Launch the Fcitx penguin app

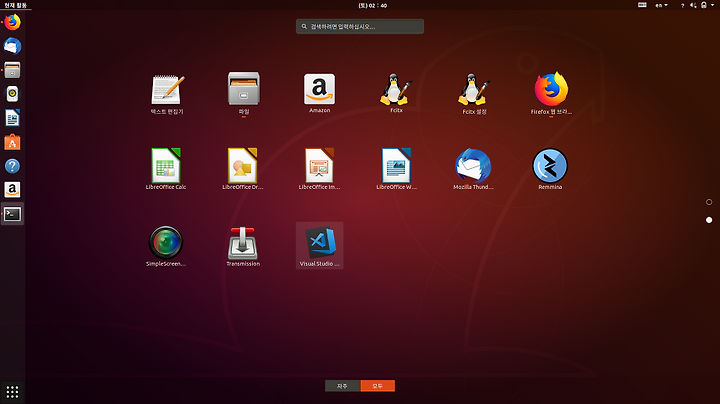coord(396,93)
